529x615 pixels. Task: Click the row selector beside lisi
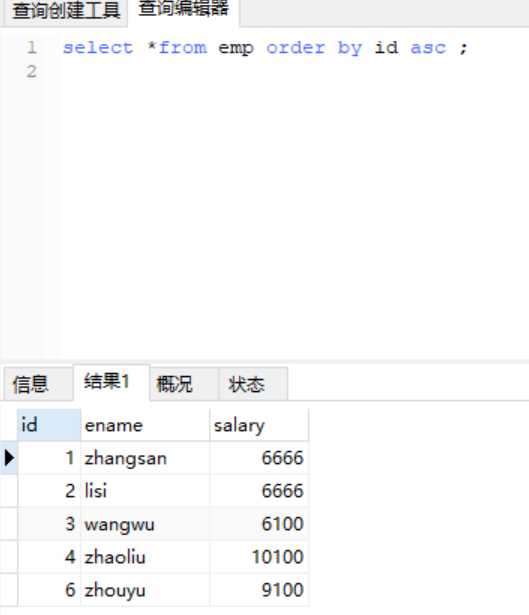[x=9, y=491]
